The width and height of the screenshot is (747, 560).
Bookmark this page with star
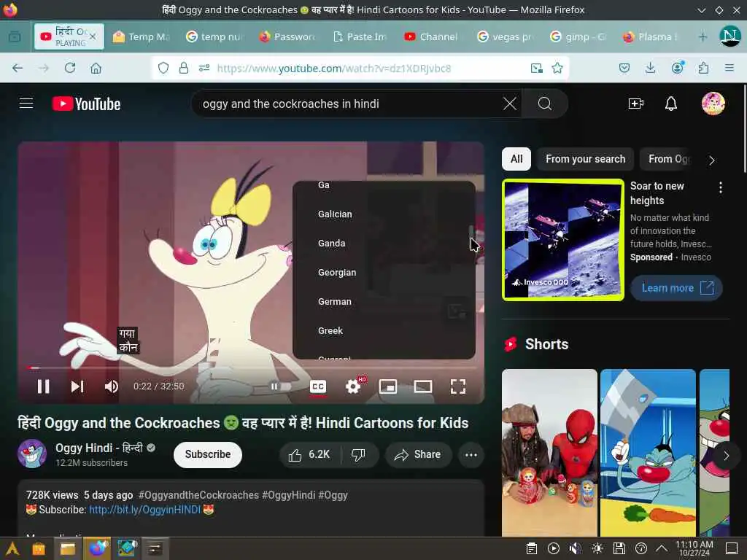pyautogui.click(x=557, y=68)
